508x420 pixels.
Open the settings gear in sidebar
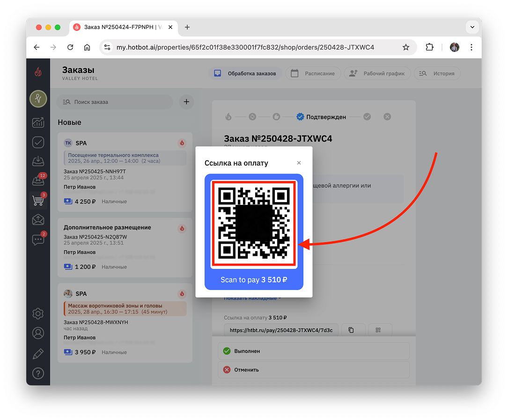pos(38,313)
